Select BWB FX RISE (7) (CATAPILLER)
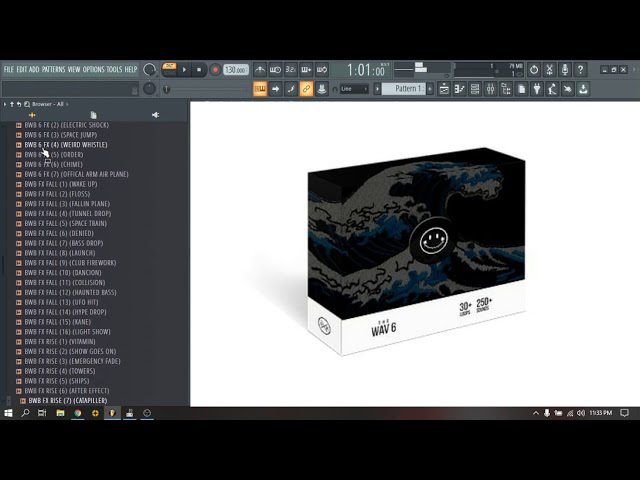Screen dimensions: 640x480 68,400
